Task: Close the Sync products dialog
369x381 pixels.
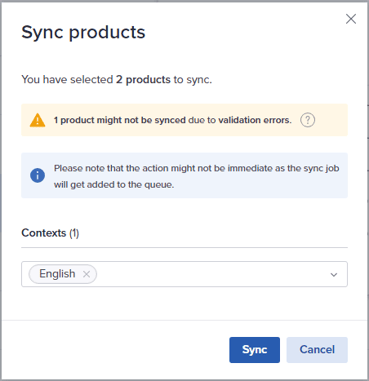Action: [351, 19]
